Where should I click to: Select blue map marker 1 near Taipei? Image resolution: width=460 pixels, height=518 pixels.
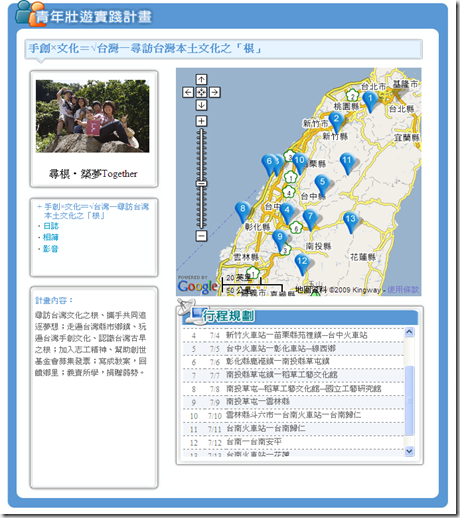[x=370, y=101]
